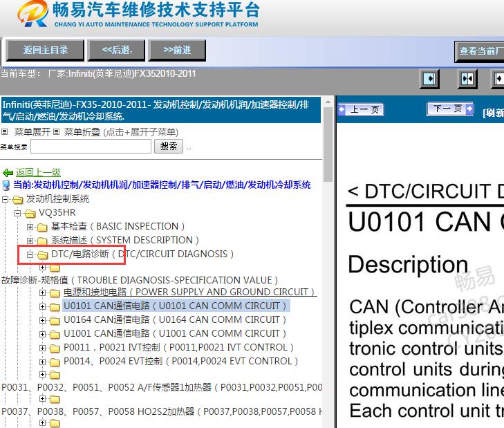The width and height of the screenshot is (504, 428).
Task: Expand P0031 A/F传感器 folder node
Action: pyautogui.click(x=42, y=374)
